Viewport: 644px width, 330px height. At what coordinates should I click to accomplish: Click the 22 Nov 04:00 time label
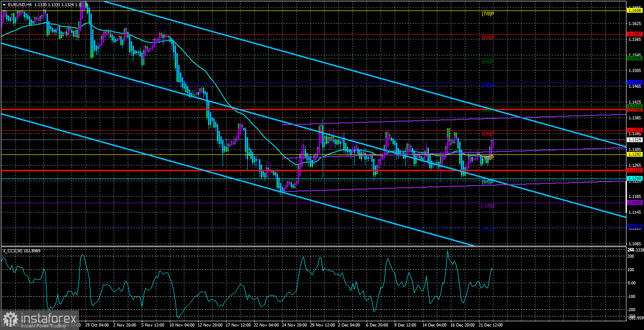point(267,325)
